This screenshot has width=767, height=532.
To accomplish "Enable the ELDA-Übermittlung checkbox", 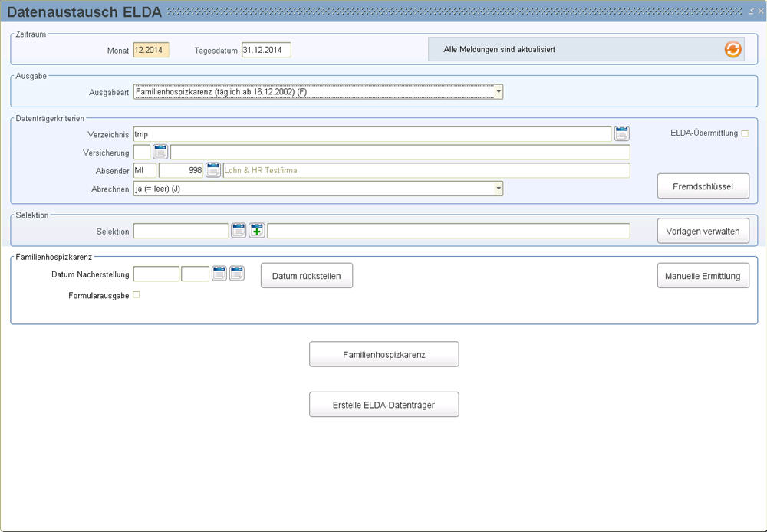I will pyautogui.click(x=745, y=133).
